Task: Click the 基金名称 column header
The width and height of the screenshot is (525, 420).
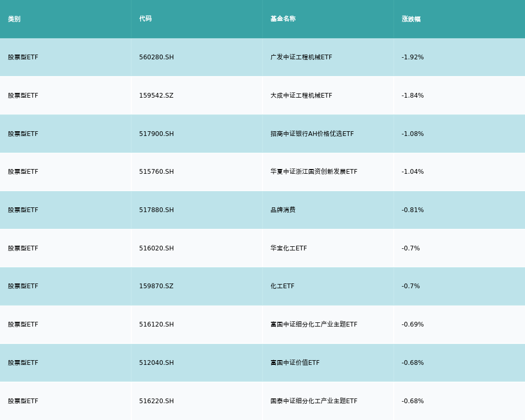Action: pos(283,19)
